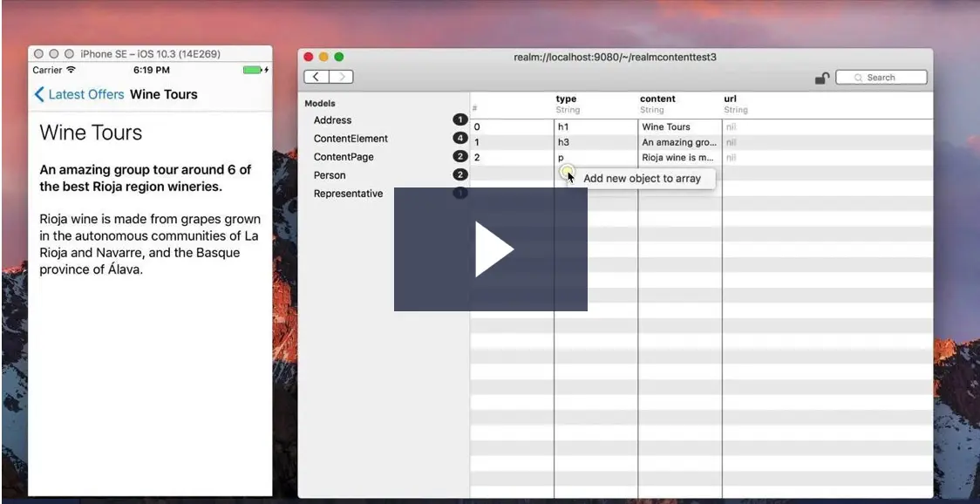The height and width of the screenshot is (504, 980).
Task: Click the 6:19 PM simulator clock
Action: click(151, 70)
